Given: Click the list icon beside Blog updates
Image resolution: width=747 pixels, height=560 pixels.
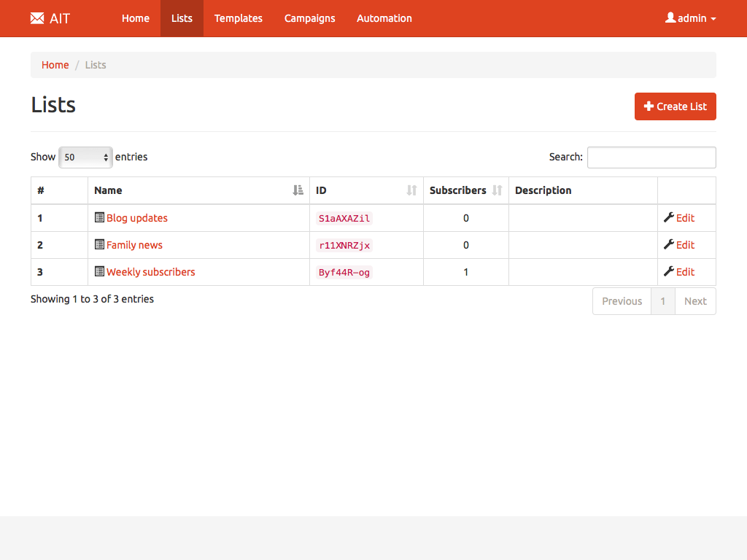Looking at the screenshot, I should 100,217.
